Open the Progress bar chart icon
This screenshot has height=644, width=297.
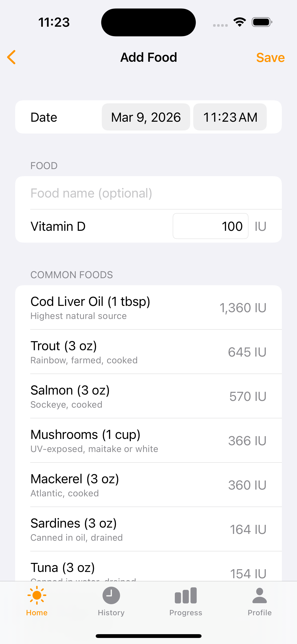[186, 595]
